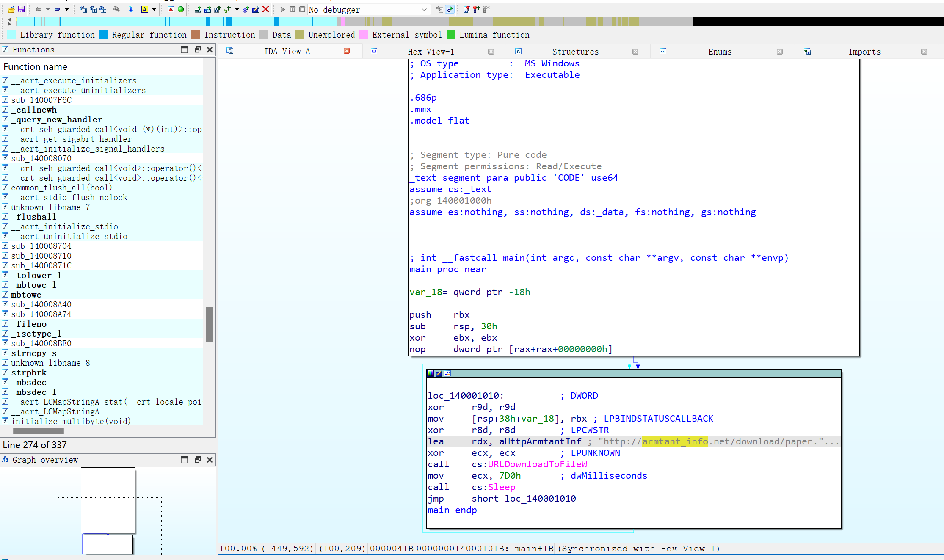Click the open file toolbar icon
The image size is (944, 560).
[11, 9]
